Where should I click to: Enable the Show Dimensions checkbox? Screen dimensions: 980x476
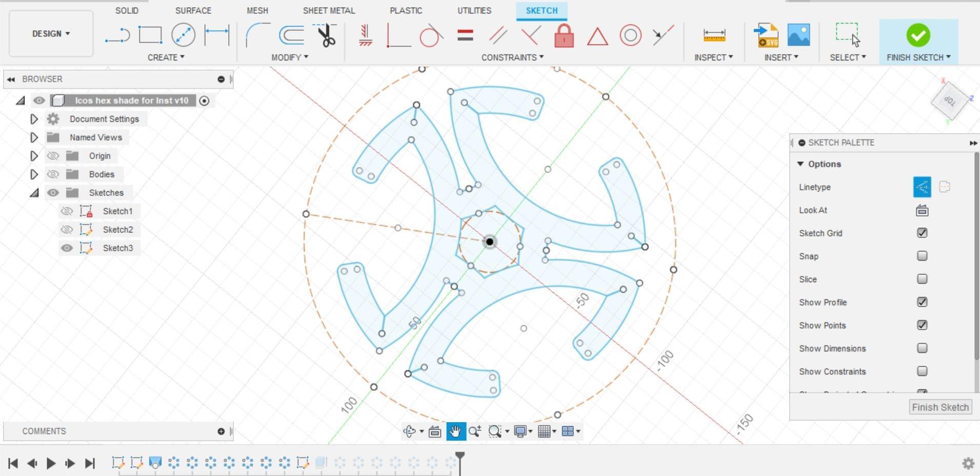pos(922,348)
